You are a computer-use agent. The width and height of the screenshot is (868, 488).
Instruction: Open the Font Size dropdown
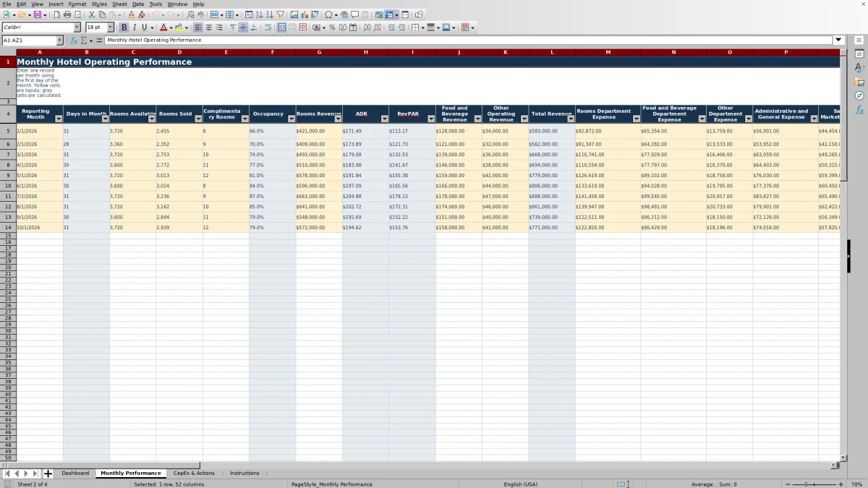(111, 27)
